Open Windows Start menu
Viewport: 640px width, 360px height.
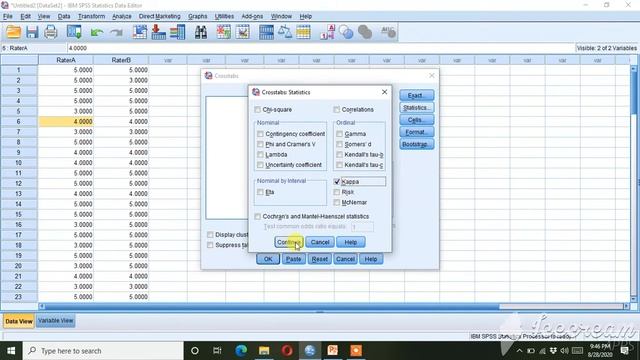11,351
